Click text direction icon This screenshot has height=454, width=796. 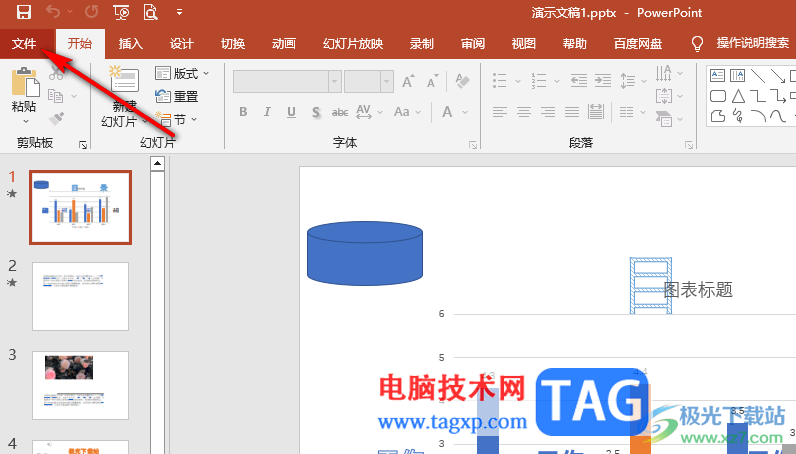tap(664, 74)
